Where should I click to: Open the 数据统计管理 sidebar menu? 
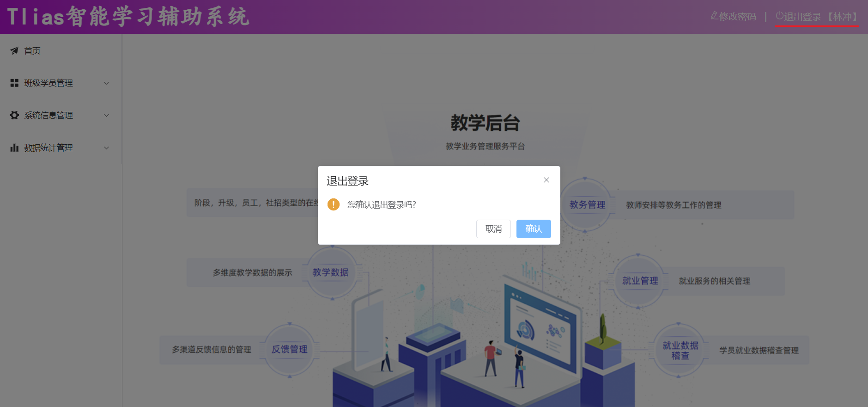[x=61, y=148]
